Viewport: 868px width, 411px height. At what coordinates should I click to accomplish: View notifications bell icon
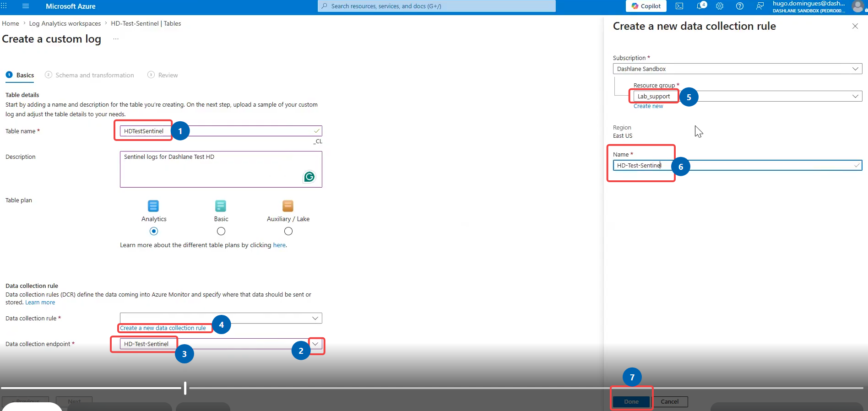pyautogui.click(x=701, y=6)
